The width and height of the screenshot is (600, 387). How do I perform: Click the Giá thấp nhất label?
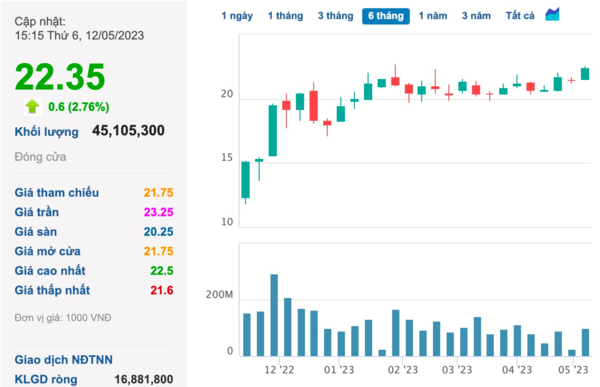pos(52,290)
